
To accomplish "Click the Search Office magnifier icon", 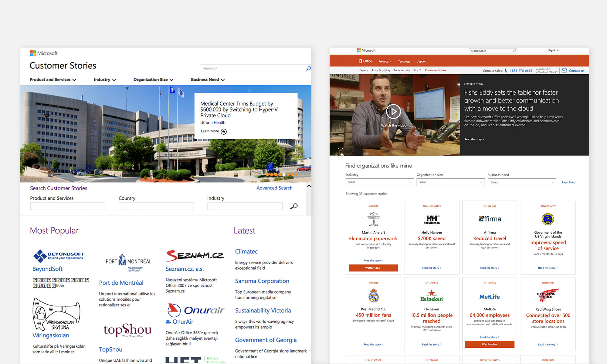I will coord(514,51).
